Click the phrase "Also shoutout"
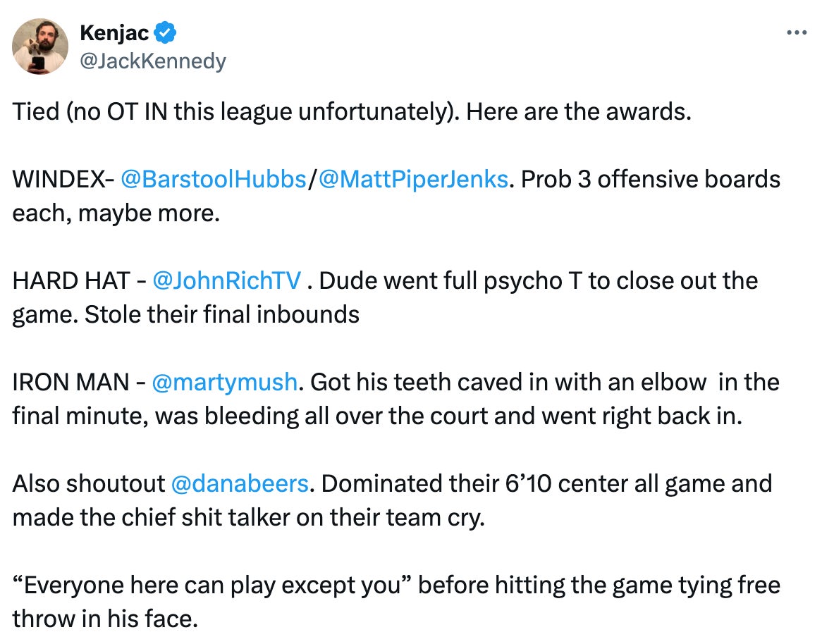The height and width of the screenshot is (644, 822). pyautogui.click(x=87, y=484)
